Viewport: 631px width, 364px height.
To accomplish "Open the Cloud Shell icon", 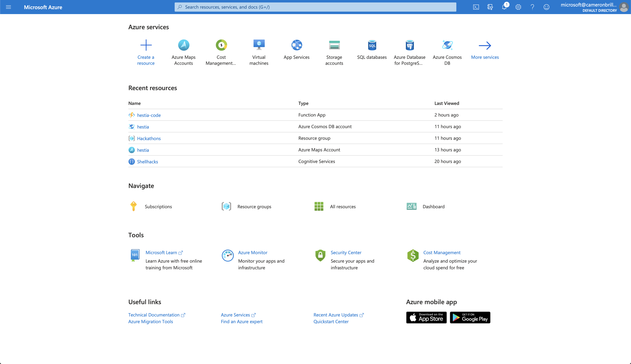I will click(x=476, y=7).
